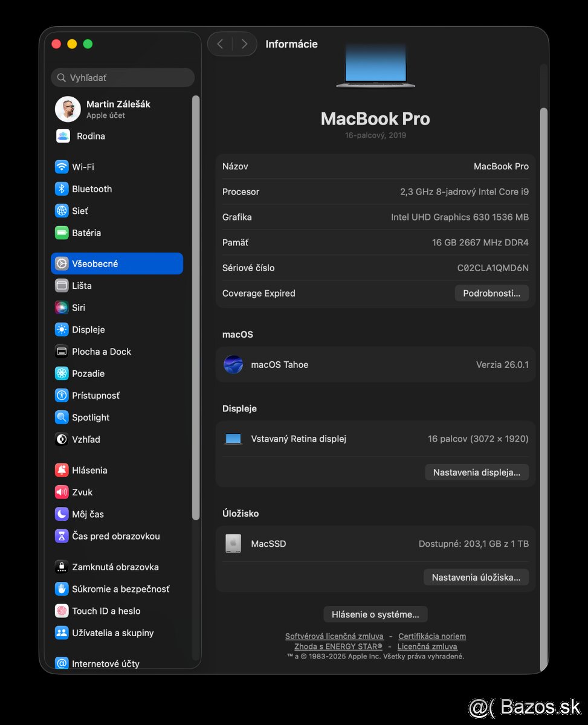
Task: Navigate back with the left arrow
Action: coord(220,43)
